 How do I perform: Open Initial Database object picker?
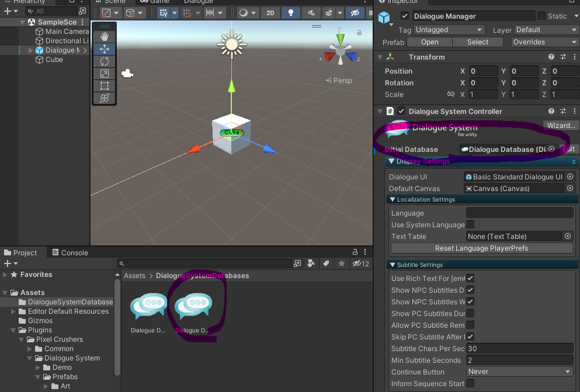pos(551,149)
